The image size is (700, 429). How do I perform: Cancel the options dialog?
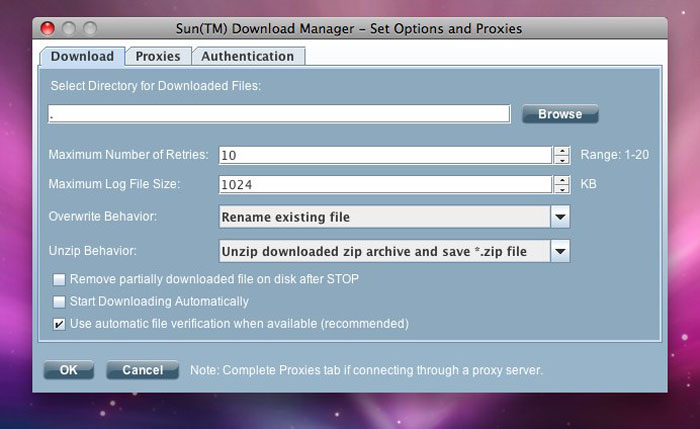click(x=142, y=370)
